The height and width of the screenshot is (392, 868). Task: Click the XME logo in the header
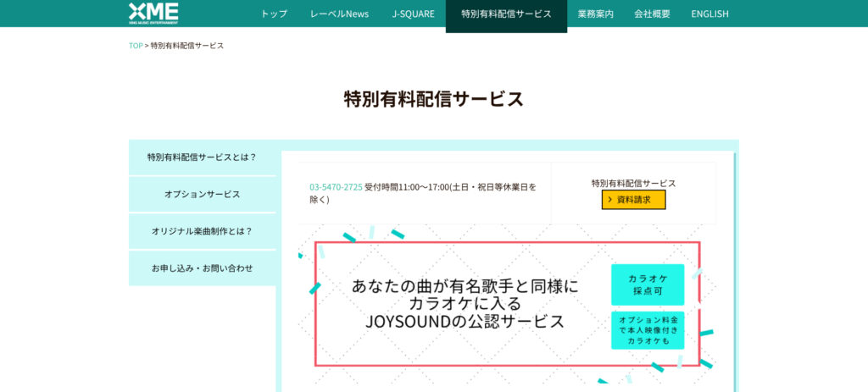[x=153, y=14]
